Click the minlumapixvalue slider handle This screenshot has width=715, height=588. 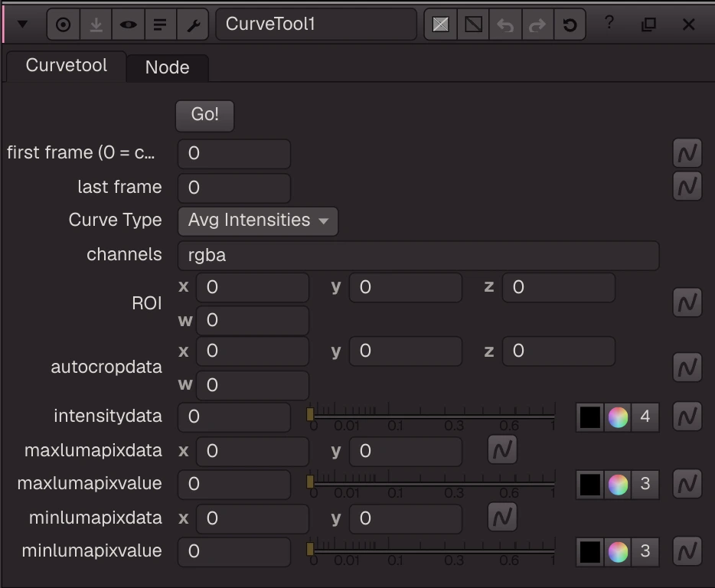click(x=310, y=550)
